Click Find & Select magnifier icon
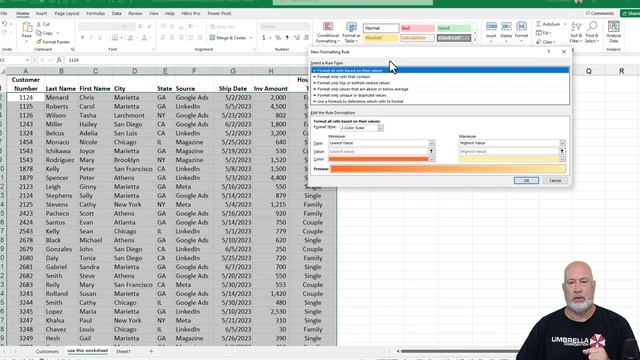Screen dimensions: 640x360 (592, 27)
